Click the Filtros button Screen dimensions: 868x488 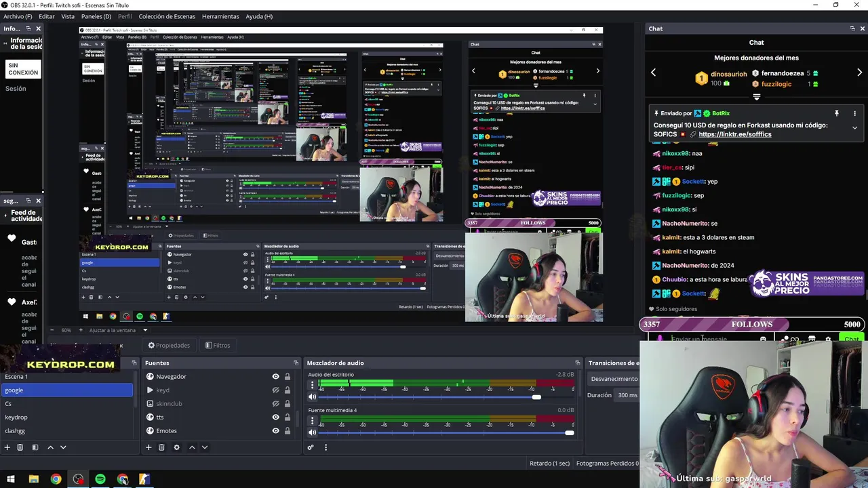pyautogui.click(x=218, y=345)
